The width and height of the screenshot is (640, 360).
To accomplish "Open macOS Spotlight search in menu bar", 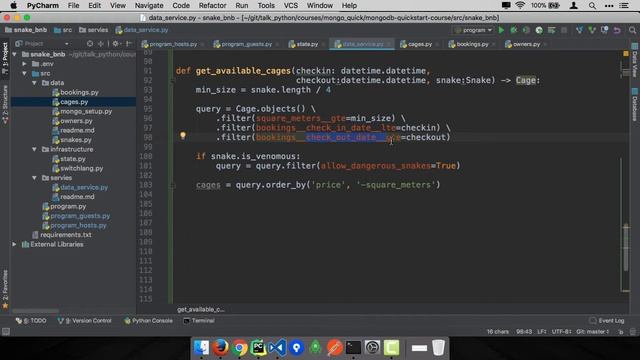I will [592, 6].
